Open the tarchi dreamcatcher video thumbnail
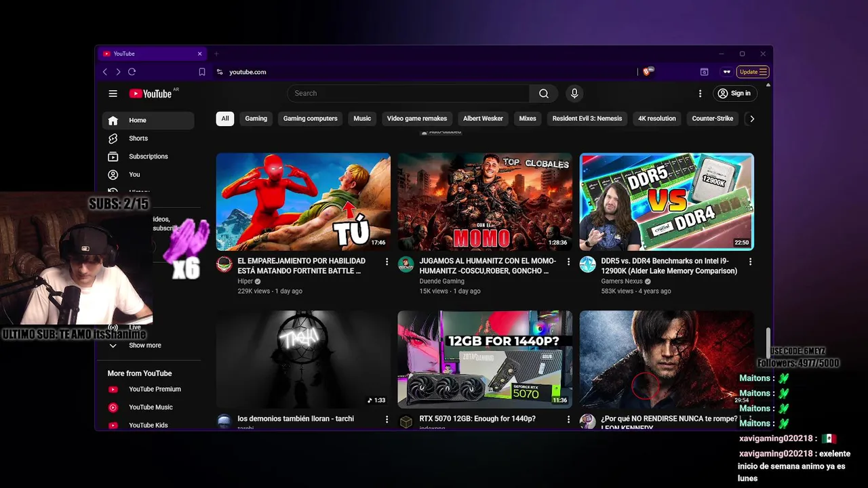This screenshot has height=488, width=868. [x=303, y=359]
